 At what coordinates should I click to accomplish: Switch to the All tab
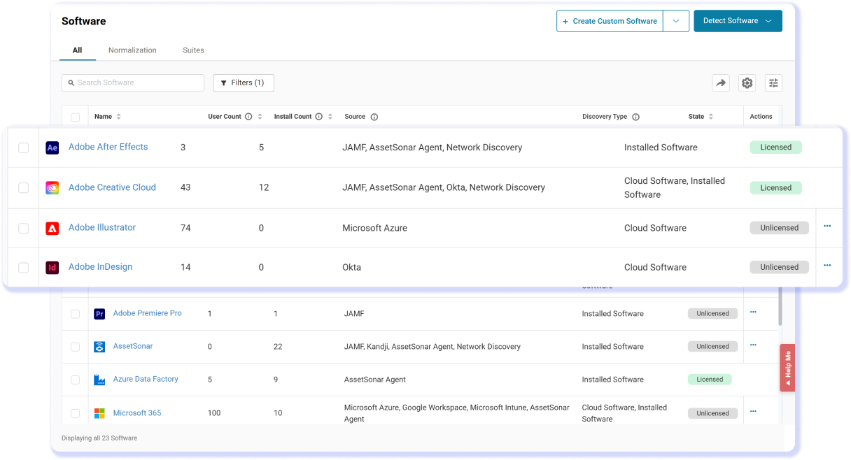point(78,50)
